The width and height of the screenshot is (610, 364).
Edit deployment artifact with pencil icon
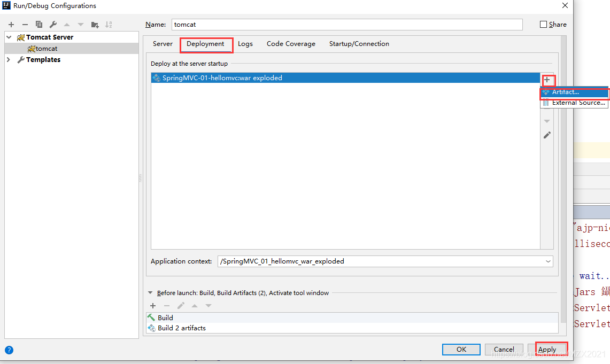[x=547, y=135]
